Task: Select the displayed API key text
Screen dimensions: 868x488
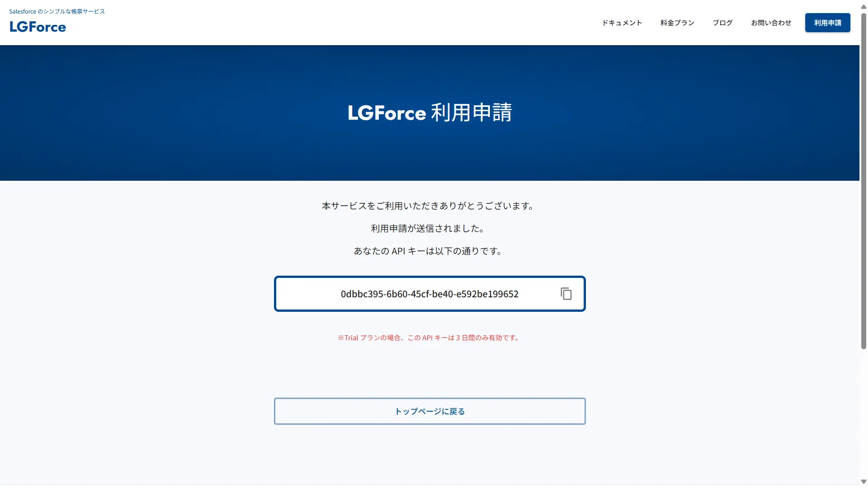Action: [429, 294]
